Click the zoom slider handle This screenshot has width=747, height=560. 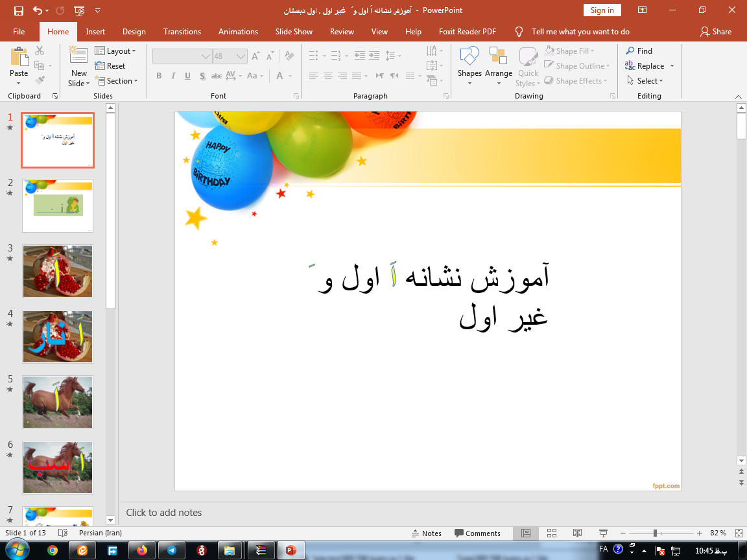click(x=655, y=533)
